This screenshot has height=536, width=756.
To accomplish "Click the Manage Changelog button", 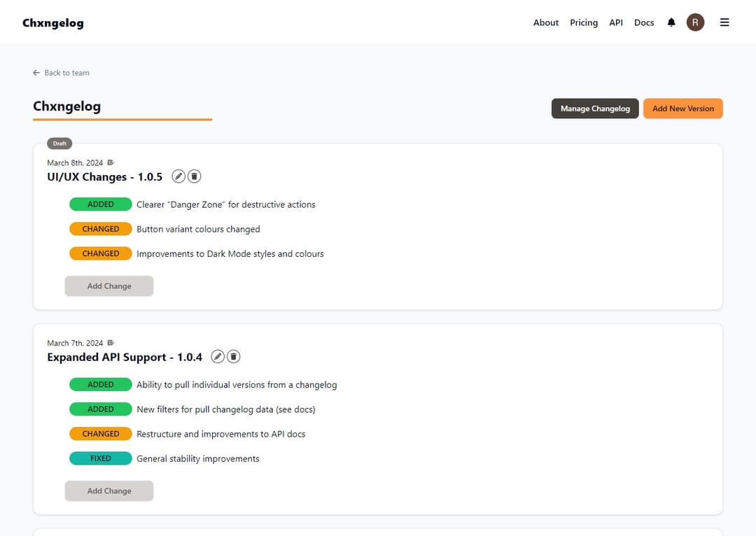I will point(595,108).
